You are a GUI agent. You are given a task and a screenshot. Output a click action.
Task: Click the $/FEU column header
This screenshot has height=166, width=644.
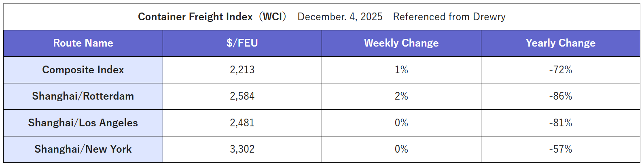(x=242, y=43)
